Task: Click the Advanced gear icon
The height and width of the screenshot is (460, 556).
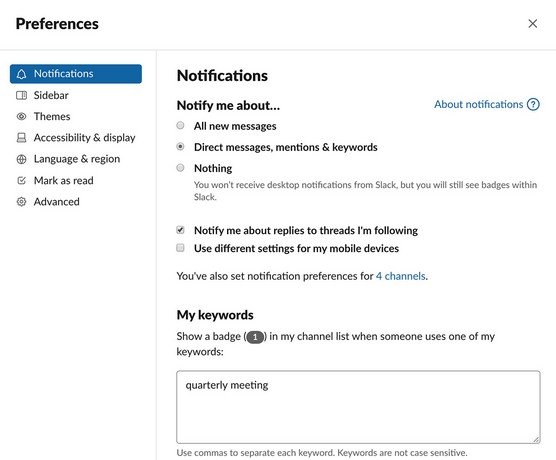Action: (21, 202)
